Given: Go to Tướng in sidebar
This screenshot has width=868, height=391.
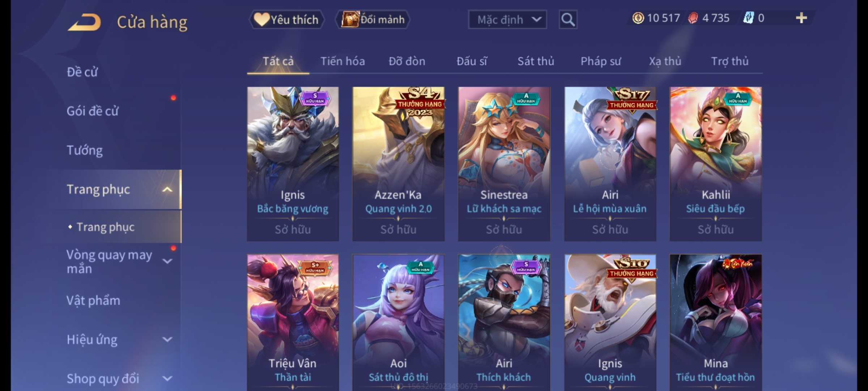Looking at the screenshot, I should tap(85, 150).
